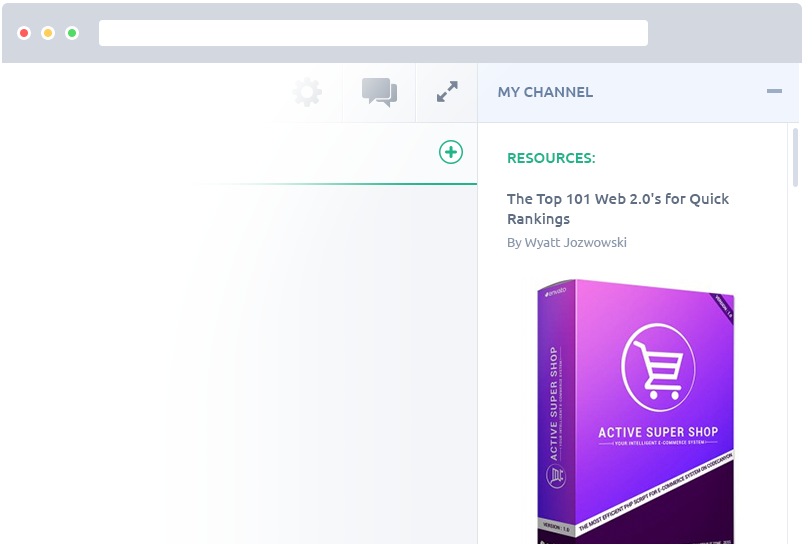The height and width of the screenshot is (549, 804).
Task: Click the green plus add button
Action: (x=451, y=152)
